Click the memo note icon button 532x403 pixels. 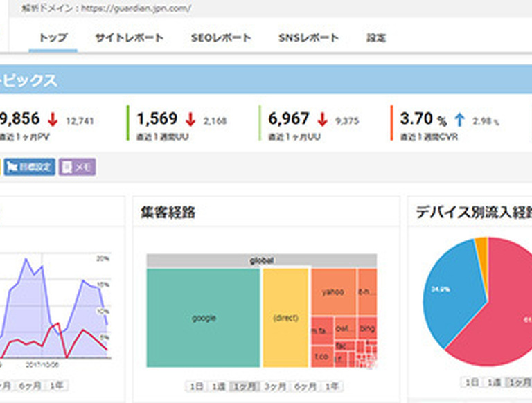click(67, 167)
